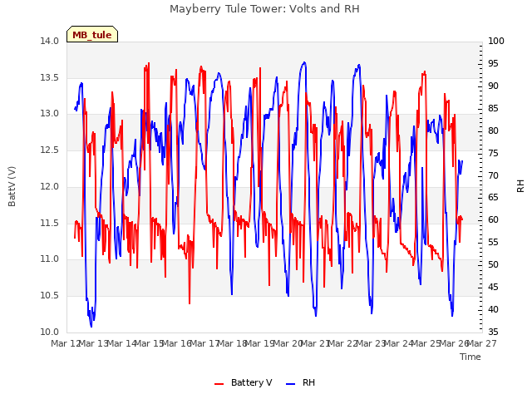Click the 11.5 left axis tick label

coord(50,224)
